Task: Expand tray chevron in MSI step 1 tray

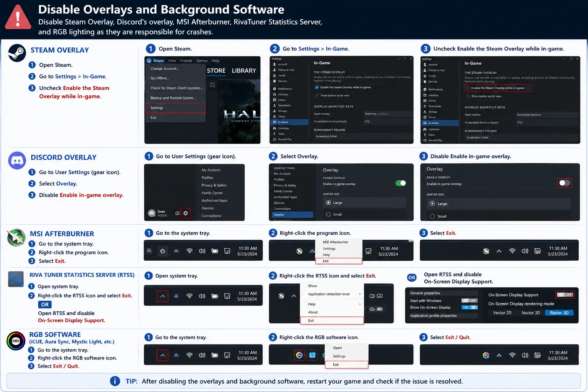Action: [176, 251]
